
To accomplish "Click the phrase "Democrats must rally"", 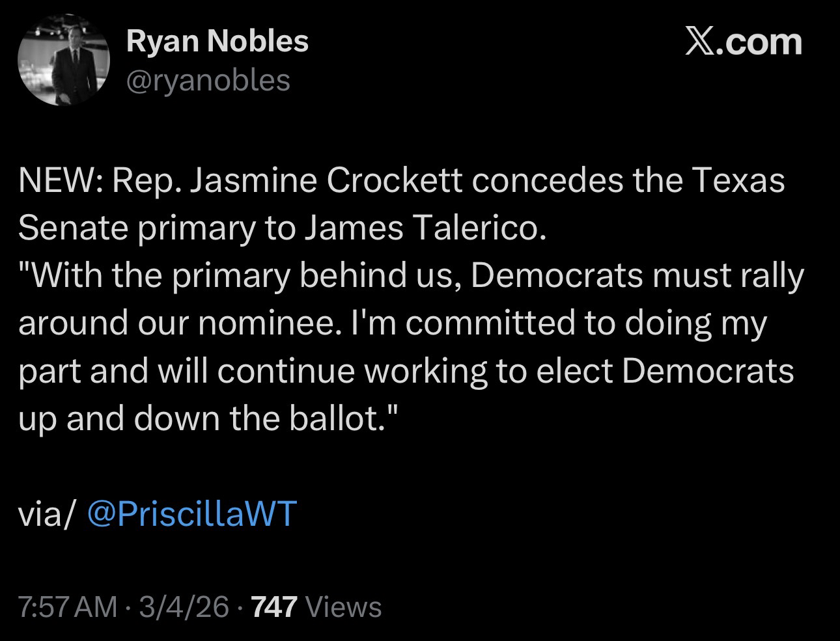I will pyautogui.click(x=636, y=276).
